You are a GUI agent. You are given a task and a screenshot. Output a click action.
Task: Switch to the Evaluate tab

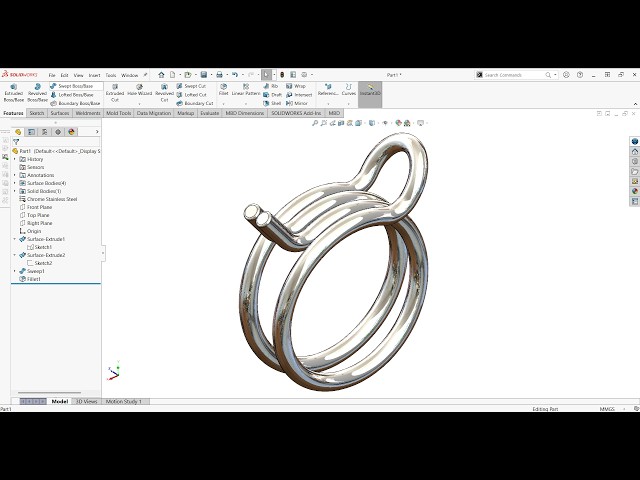[x=209, y=113]
